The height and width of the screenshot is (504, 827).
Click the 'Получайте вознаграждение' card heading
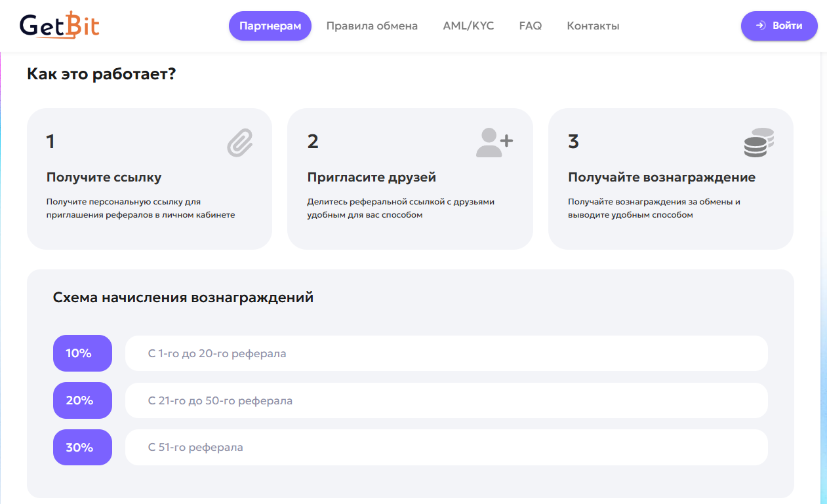coord(661,178)
